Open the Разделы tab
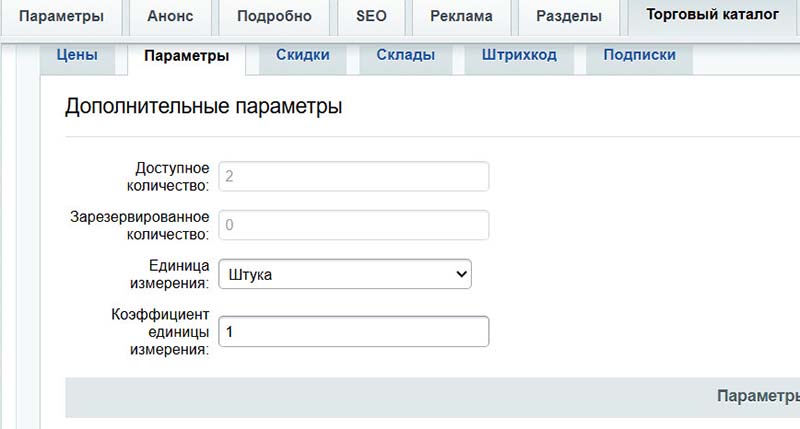The height and width of the screenshot is (429, 800). coord(568,16)
